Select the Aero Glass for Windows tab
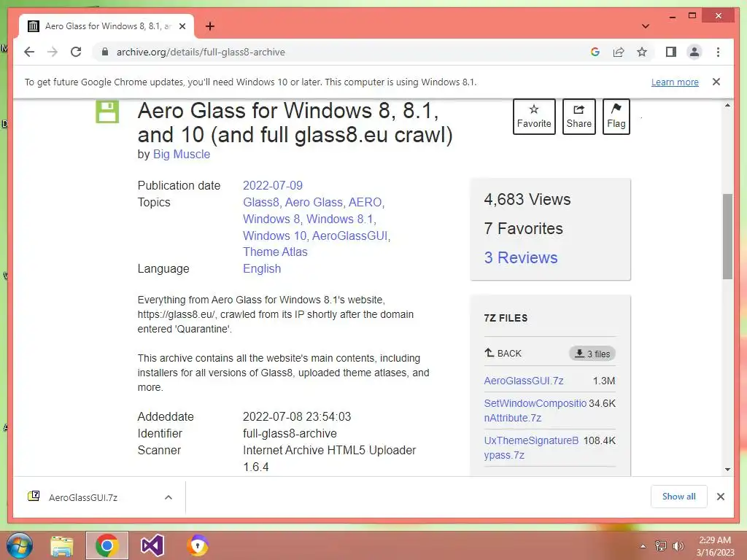 tap(107, 26)
